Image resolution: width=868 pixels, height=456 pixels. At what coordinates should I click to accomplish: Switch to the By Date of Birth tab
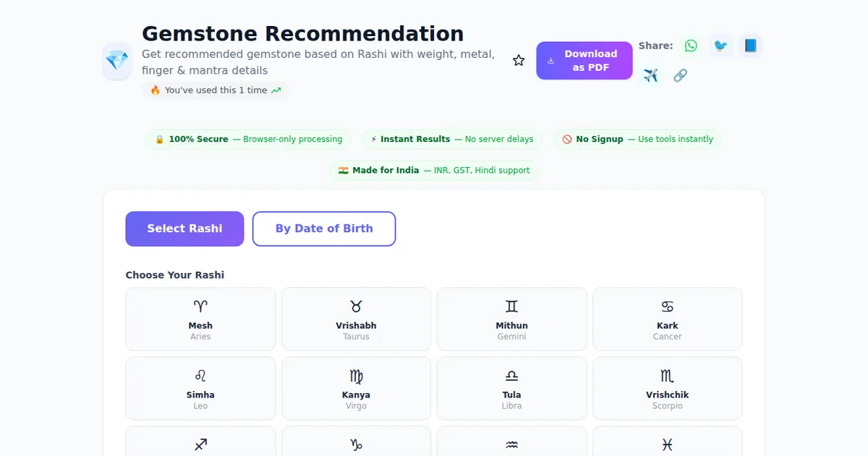324,228
